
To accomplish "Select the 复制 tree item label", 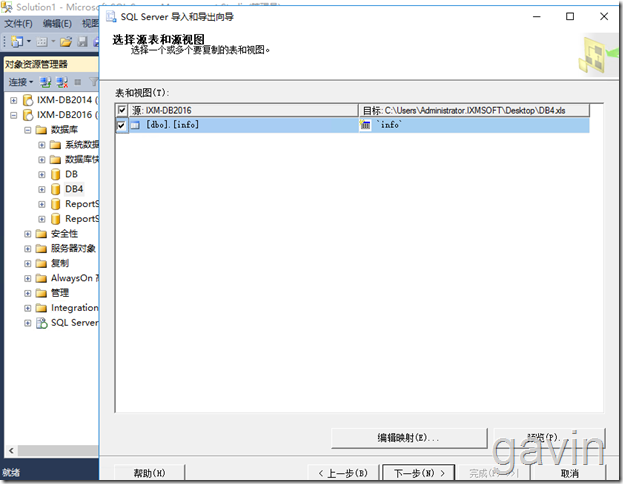I will pos(60,263).
